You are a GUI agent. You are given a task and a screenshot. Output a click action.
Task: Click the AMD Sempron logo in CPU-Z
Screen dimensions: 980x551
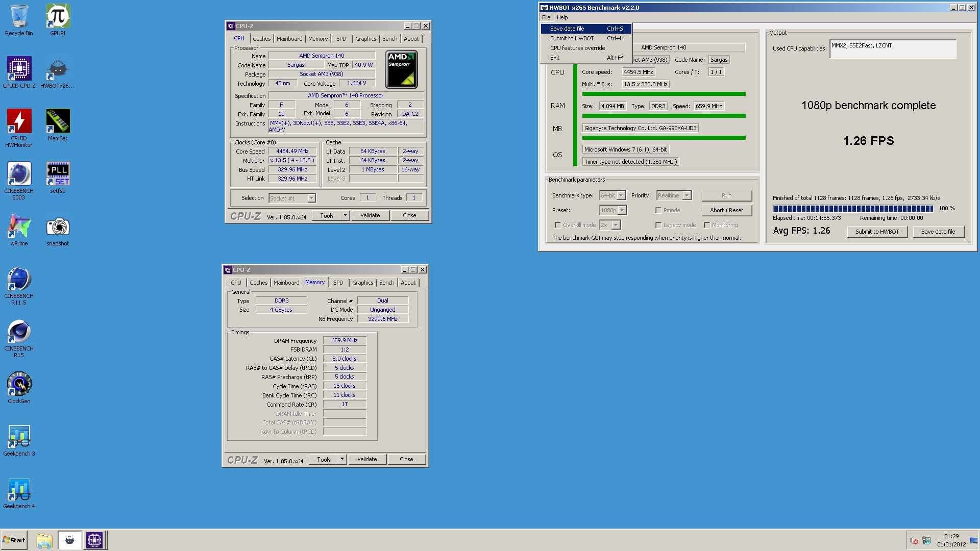(x=401, y=69)
